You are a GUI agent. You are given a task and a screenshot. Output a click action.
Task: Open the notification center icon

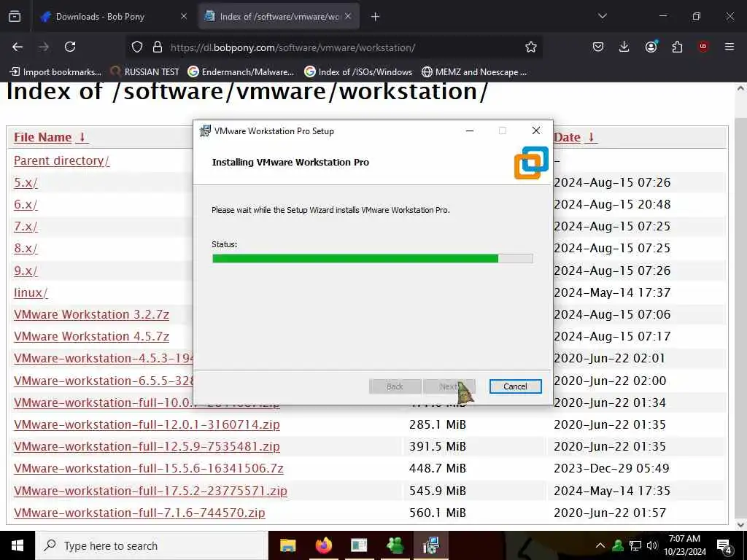point(724,546)
